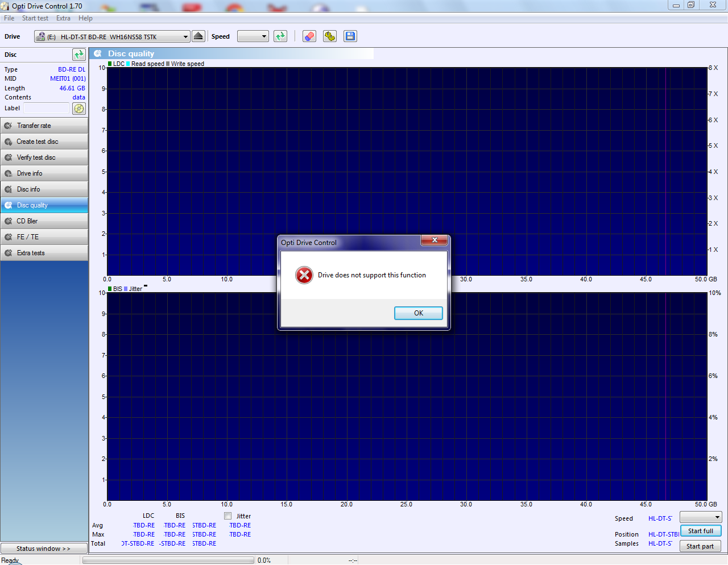Screen dimensions: 728x565
Task: Switch to the Disc info panel
Action: pyautogui.click(x=44, y=189)
